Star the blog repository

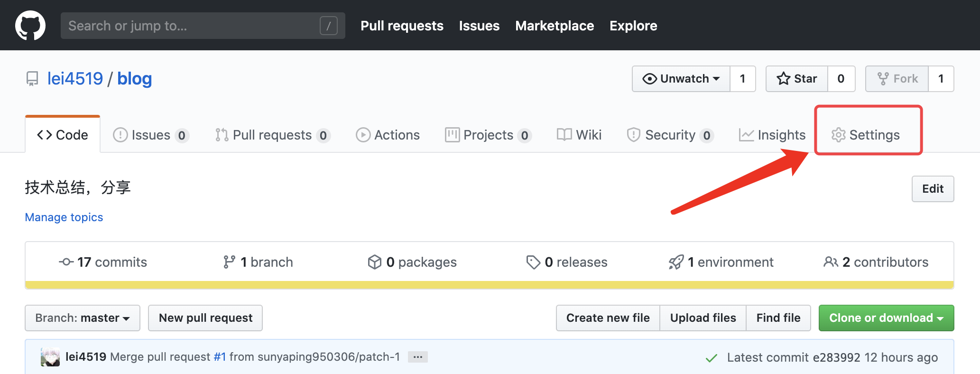[x=797, y=79]
